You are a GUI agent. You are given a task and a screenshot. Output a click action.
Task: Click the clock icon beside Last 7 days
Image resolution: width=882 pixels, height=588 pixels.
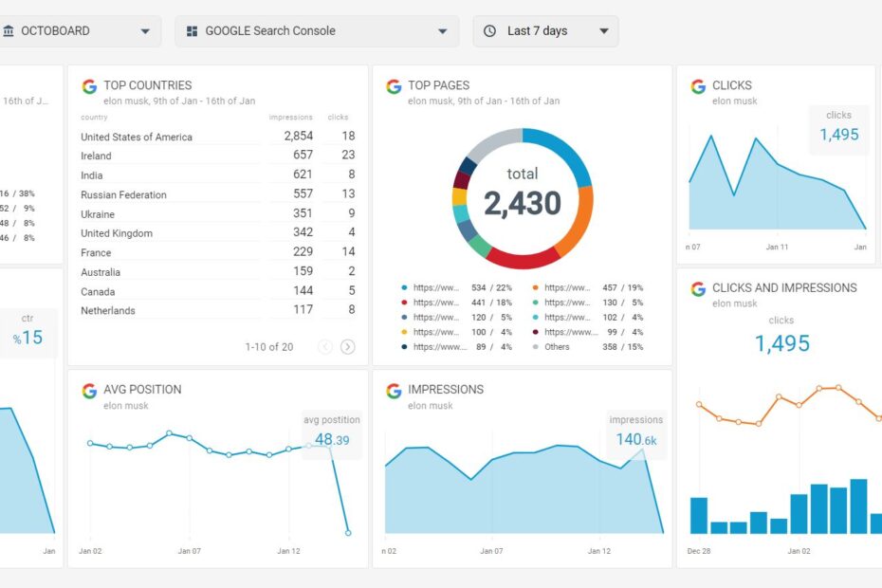click(x=490, y=31)
